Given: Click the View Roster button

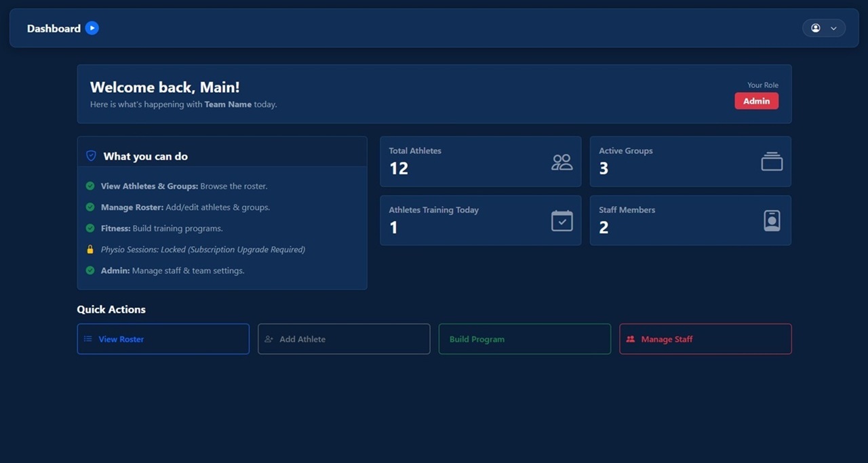Looking at the screenshot, I should (x=163, y=339).
